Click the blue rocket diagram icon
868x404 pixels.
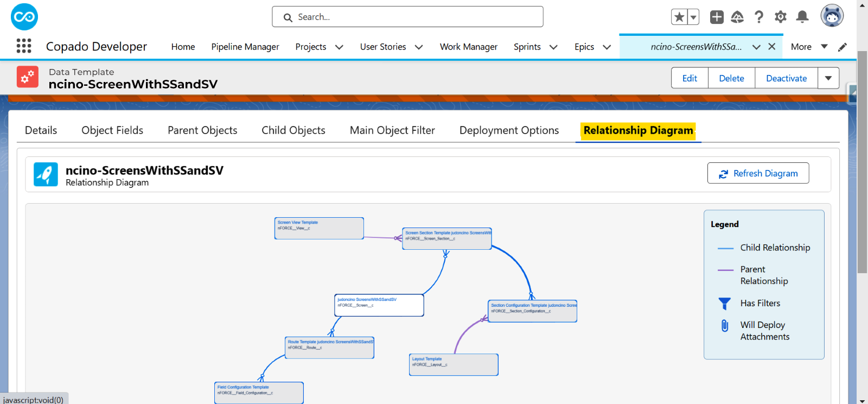pyautogui.click(x=46, y=175)
